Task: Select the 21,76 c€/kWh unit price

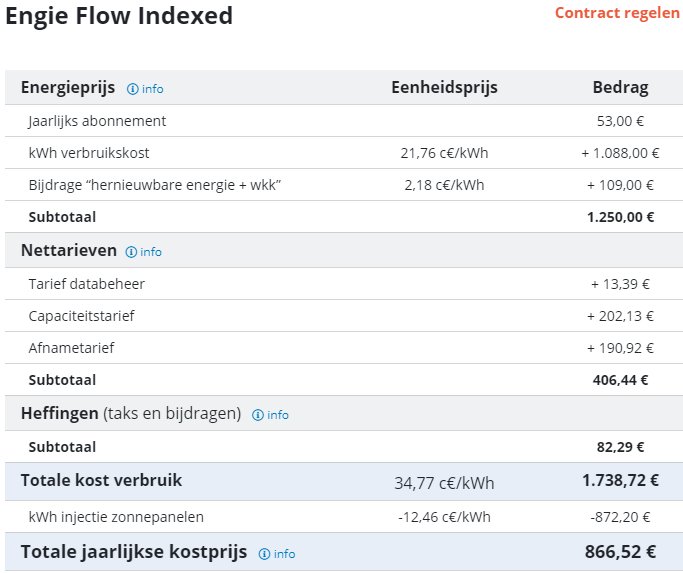Action: coord(444,153)
